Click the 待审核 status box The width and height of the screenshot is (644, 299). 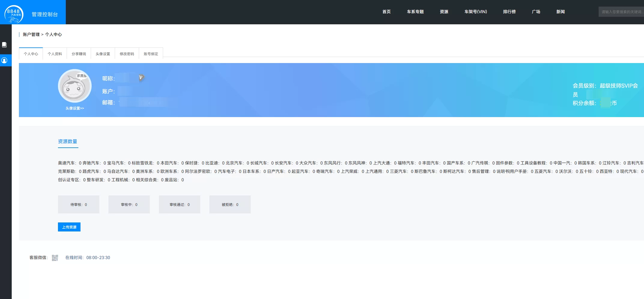tap(79, 204)
